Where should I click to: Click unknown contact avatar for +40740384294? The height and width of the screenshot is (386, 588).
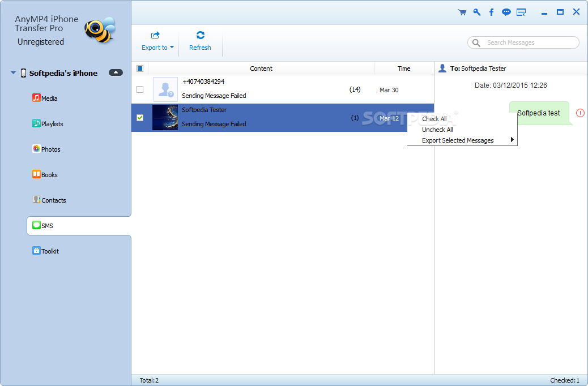165,89
